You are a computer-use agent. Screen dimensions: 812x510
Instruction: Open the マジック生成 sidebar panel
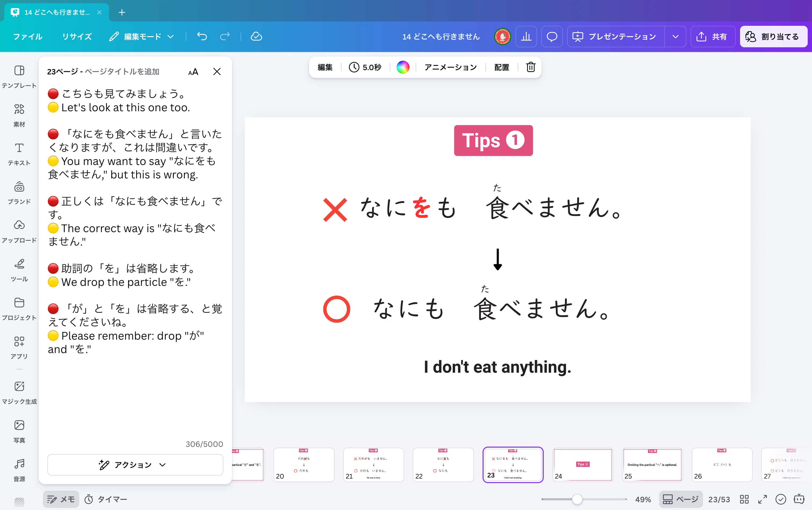(19, 393)
